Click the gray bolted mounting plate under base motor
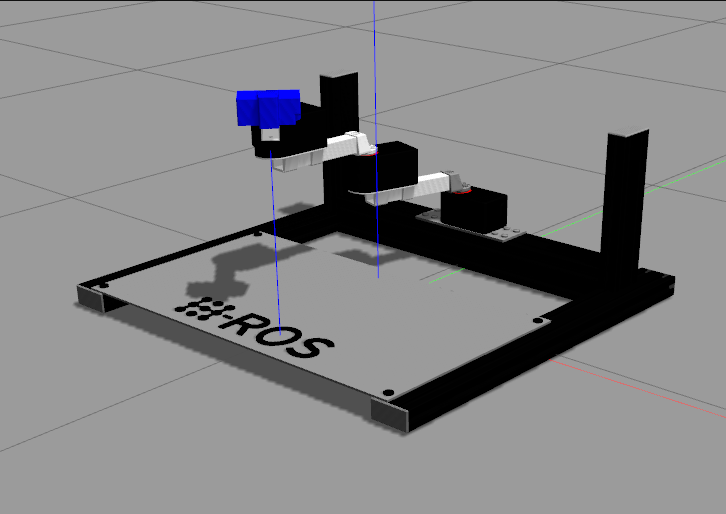Image resolution: width=726 pixels, height=514 pixels. (471, 226)
